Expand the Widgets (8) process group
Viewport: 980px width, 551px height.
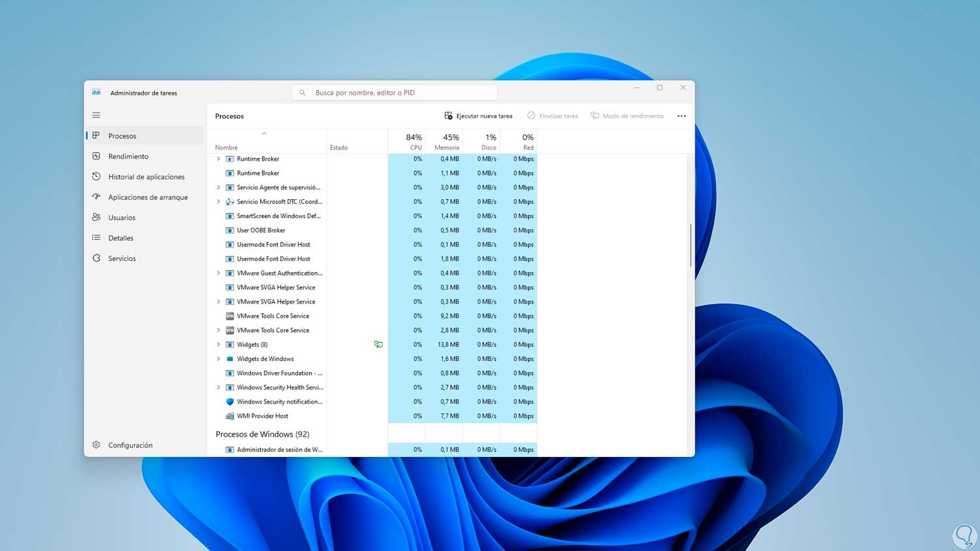click(218, 345)
